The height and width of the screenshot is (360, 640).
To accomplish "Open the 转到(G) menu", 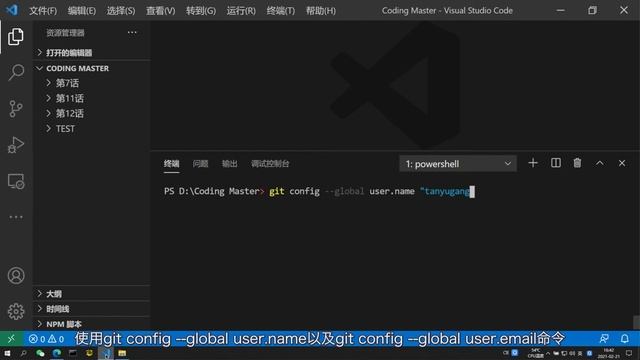I will click(201, 11).
